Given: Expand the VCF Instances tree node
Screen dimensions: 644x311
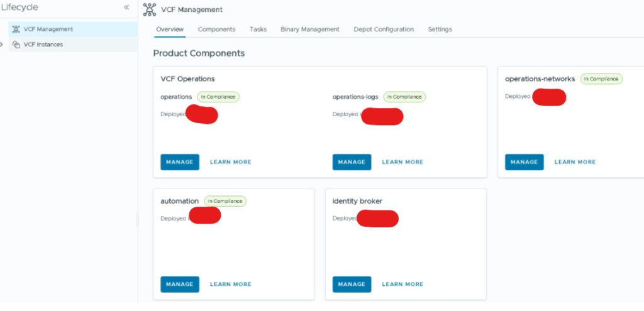Looking at the screenshot, I should click(x=3, y=45).
